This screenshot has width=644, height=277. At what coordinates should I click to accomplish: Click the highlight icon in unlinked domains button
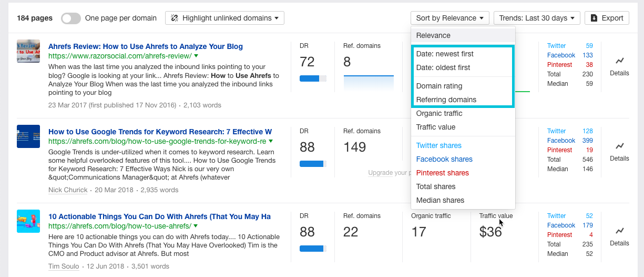[x=175, y=18]
